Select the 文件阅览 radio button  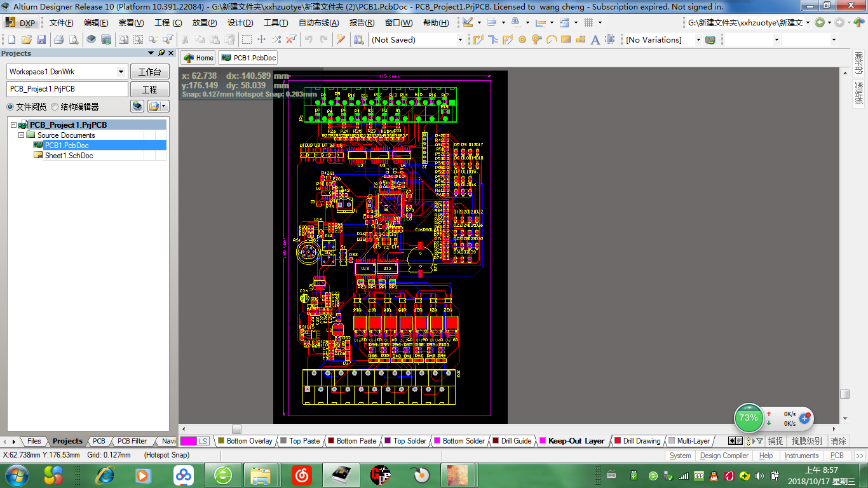10,107
